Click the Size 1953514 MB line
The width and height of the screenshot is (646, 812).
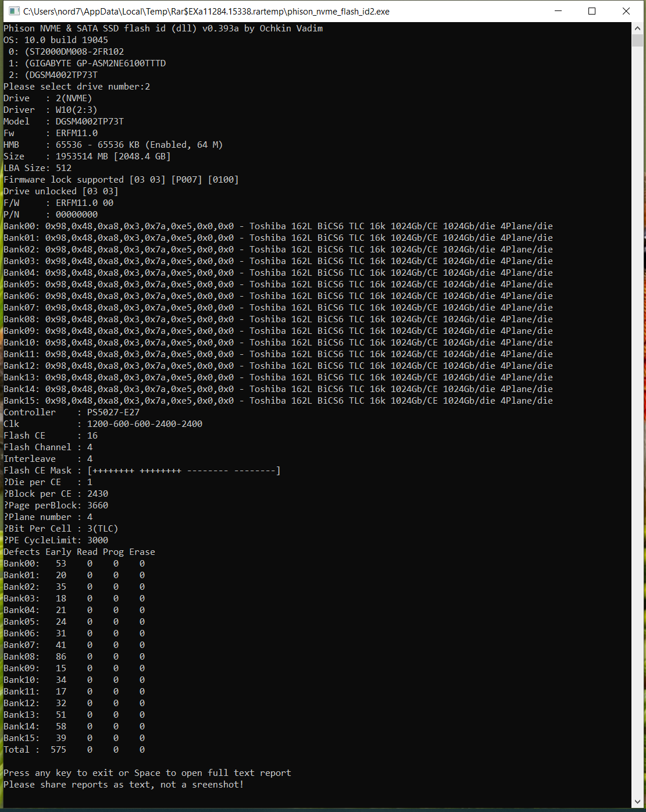point(87,156)
